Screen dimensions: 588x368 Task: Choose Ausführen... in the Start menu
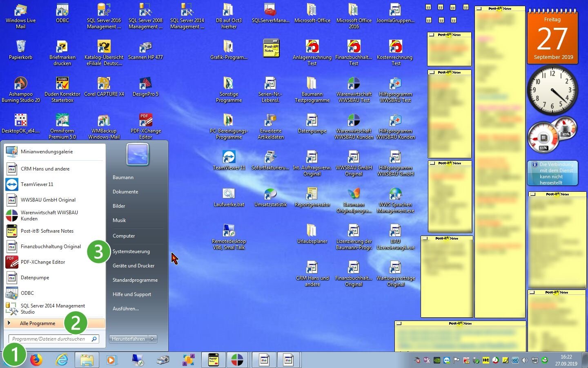(x=126, y=309)
